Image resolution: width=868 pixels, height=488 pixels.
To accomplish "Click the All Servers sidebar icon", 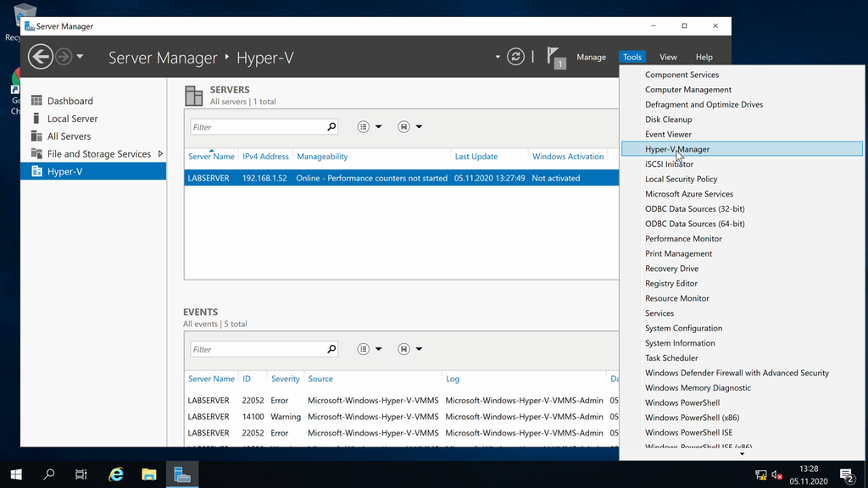I will click(x=35, y=136).
